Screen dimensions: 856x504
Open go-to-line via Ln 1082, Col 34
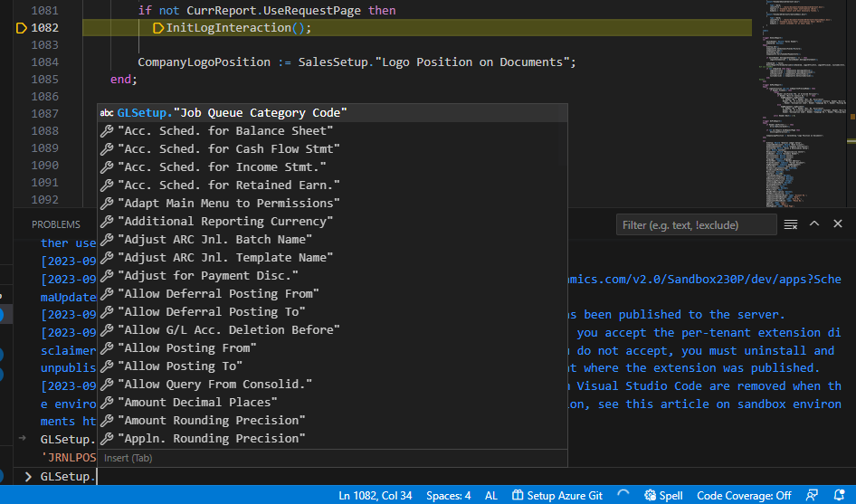point(375,495)
